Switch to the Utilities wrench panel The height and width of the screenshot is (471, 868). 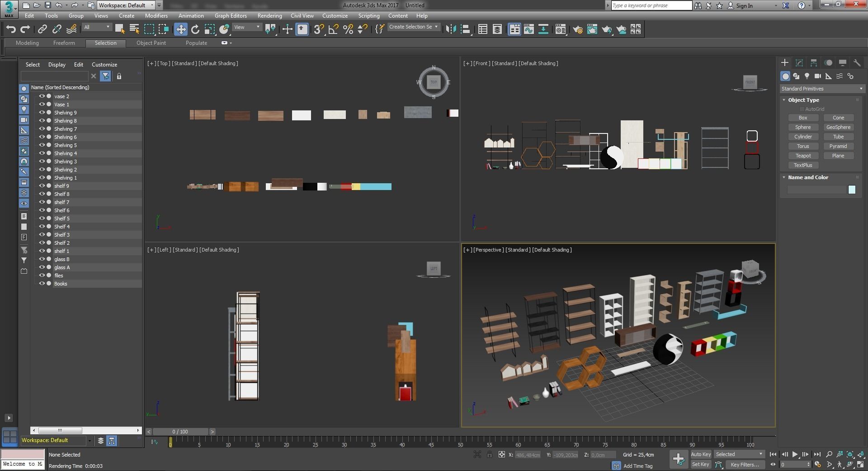pos(857,63)
